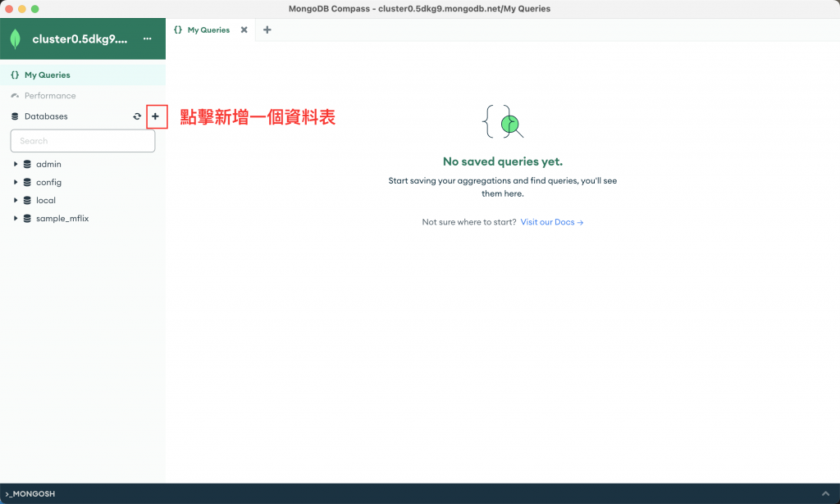Click the MongoDB leaf logo icon
This screenshot has height=504, width=840.
point(15,39)
